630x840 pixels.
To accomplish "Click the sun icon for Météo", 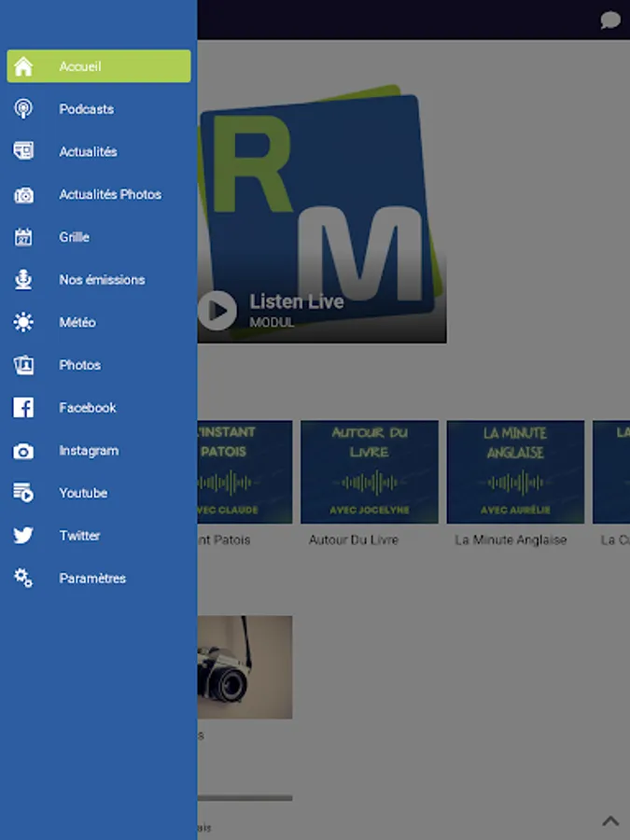I will point(23,322).
